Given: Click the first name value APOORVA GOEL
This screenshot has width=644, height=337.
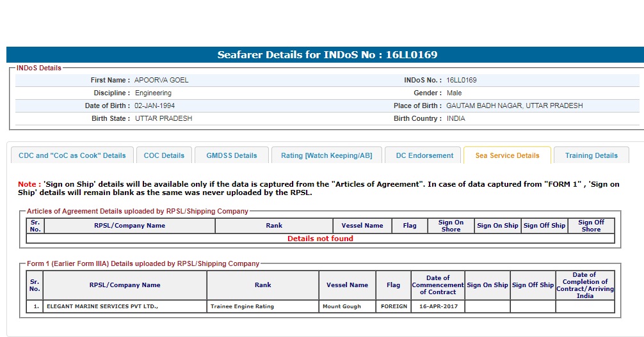Looking at the screenshot, I should click(161, 80).
